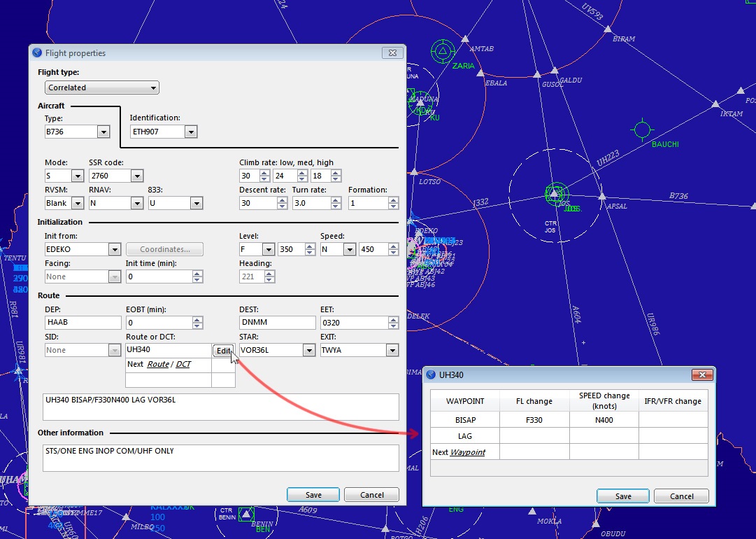Image resolution: width=756 pixels, height=539 pixels.
Task: Save the UH340 waypoint dialog
Action: point(623,496)
